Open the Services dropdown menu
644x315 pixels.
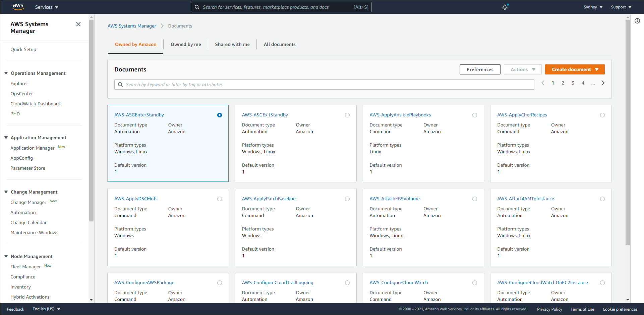coord(47,7)
